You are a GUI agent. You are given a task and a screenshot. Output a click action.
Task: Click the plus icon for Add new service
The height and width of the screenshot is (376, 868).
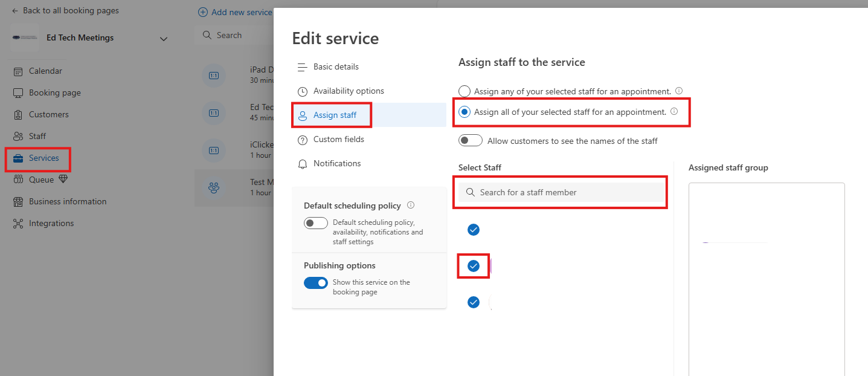coord(203,12)
